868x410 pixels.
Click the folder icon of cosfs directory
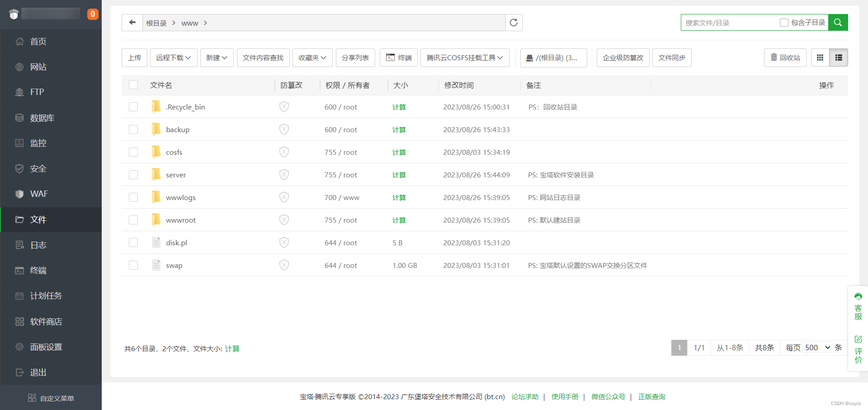coord(156,152)
